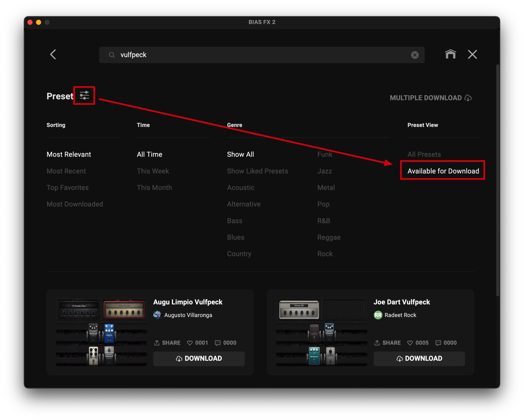Open comments on Joe Dart Vulfpeck
524x420 pixels.
tap(438, 343)
